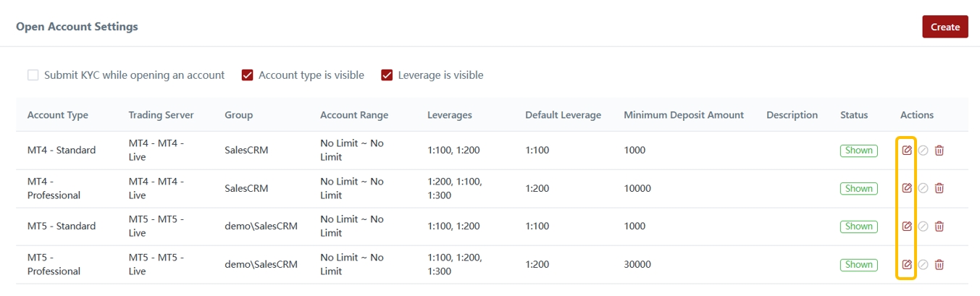Click Shown status for MT5 - Standard
This screenshot has width=980, height=296.
pyautogui.click(x=858, y=227)
